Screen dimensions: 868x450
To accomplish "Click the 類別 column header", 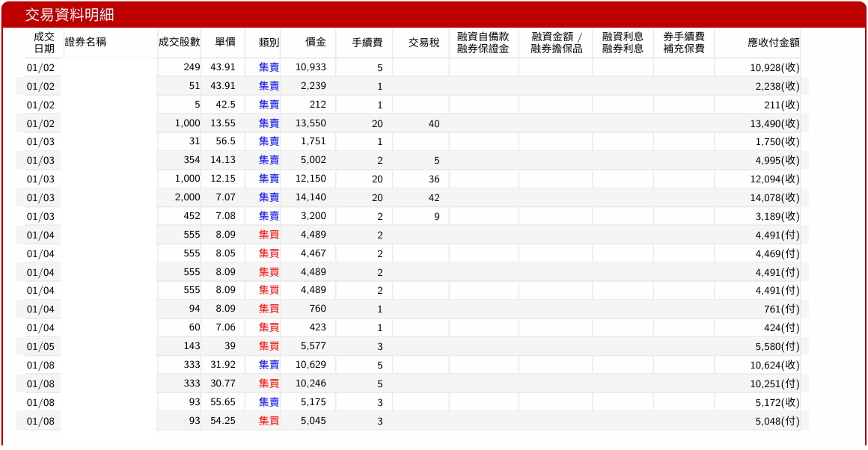I will click(269, 42).
